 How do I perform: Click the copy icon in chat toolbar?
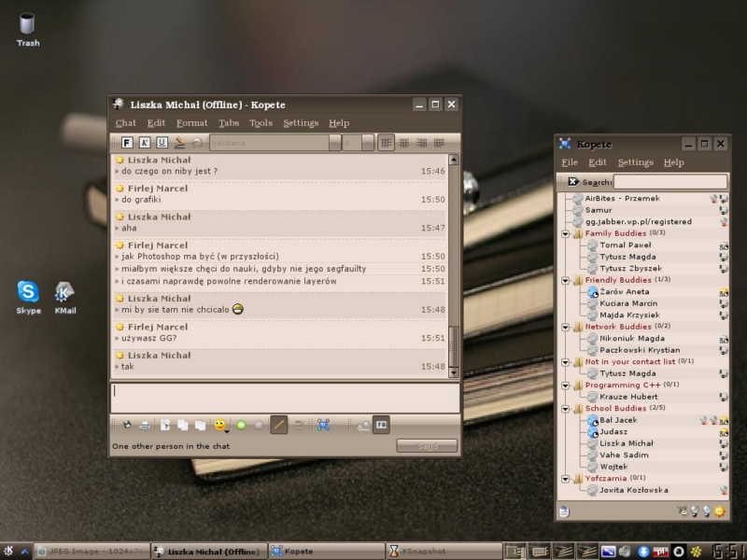point(182,425)
